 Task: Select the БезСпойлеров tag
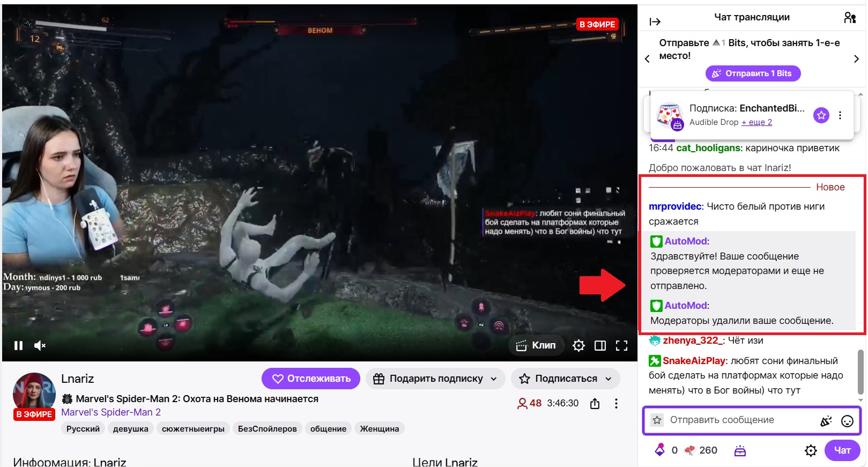[267, 428]
